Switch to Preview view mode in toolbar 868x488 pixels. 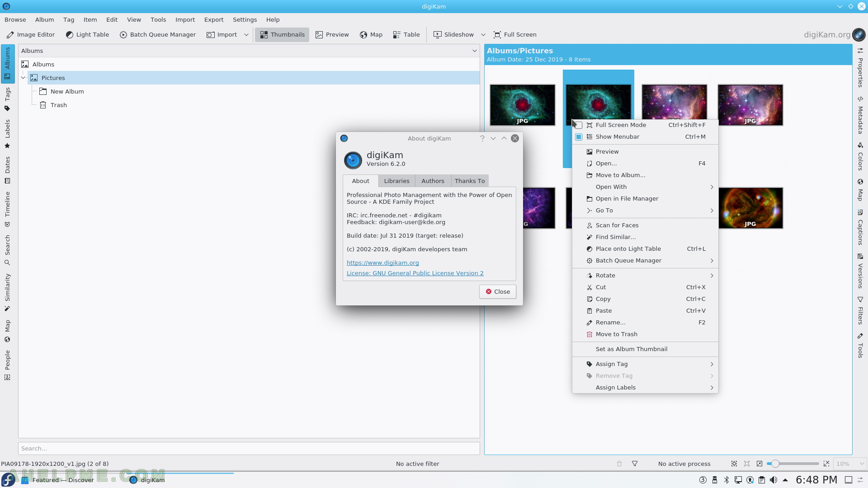(x=332, y=35)
